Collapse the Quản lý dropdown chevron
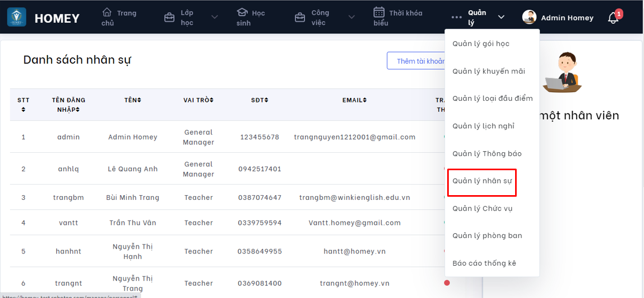This screenshot has width=644, height=298. 501,17
